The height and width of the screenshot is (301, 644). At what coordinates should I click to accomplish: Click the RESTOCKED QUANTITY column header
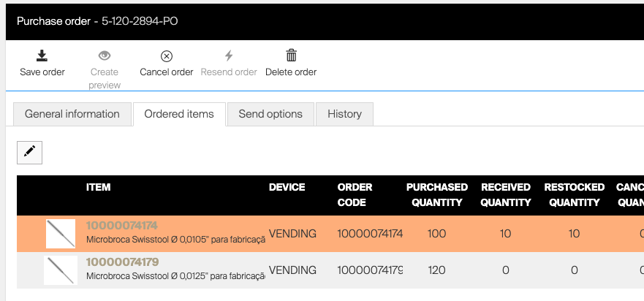[x=574, y=194]
